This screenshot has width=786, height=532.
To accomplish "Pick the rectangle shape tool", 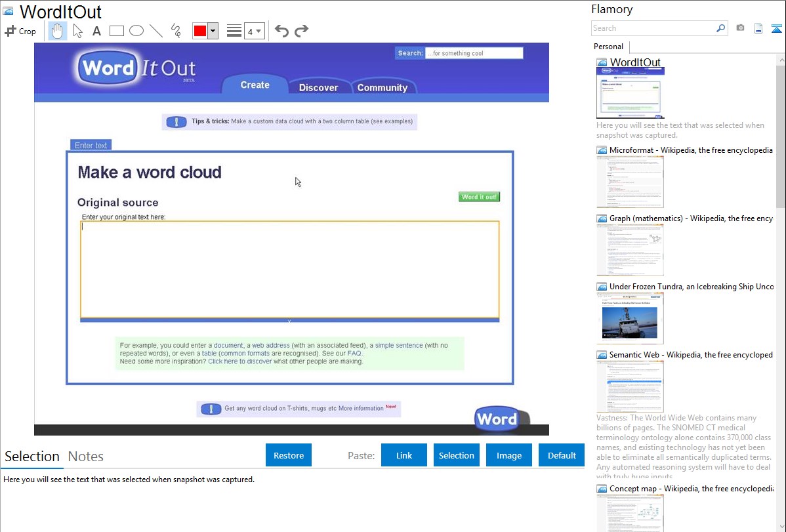I will [x=116, y=31].
